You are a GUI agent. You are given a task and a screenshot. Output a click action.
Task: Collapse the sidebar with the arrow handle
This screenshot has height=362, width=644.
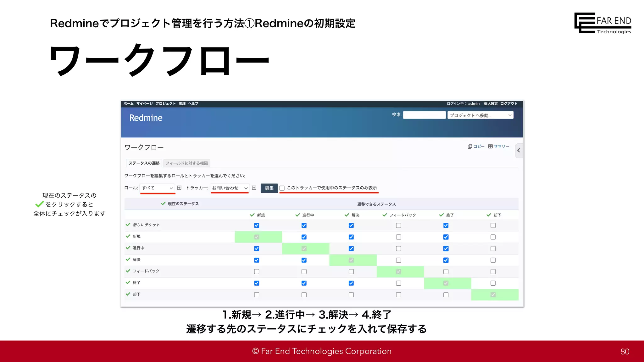click(519, 150)
